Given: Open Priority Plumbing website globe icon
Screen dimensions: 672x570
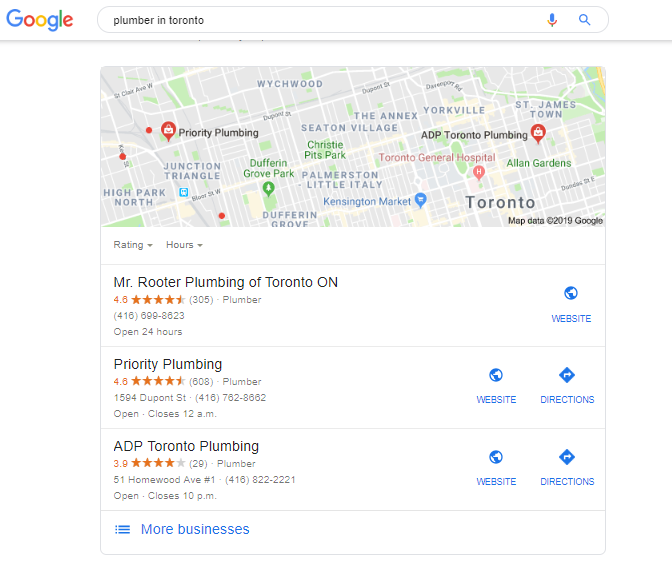Looking at the screenshot, I should pyautogui.click(x=496, y=375).
